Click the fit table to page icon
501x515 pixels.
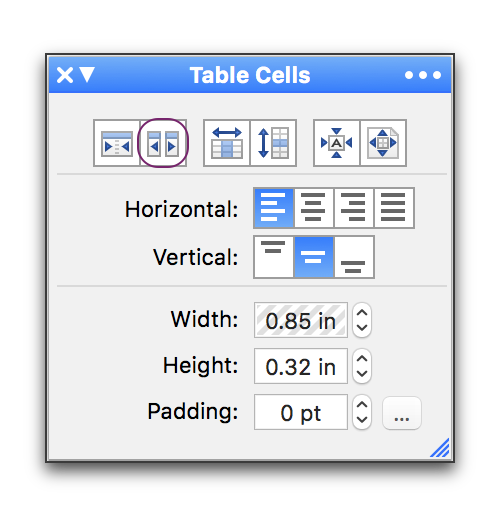[383, 143]
